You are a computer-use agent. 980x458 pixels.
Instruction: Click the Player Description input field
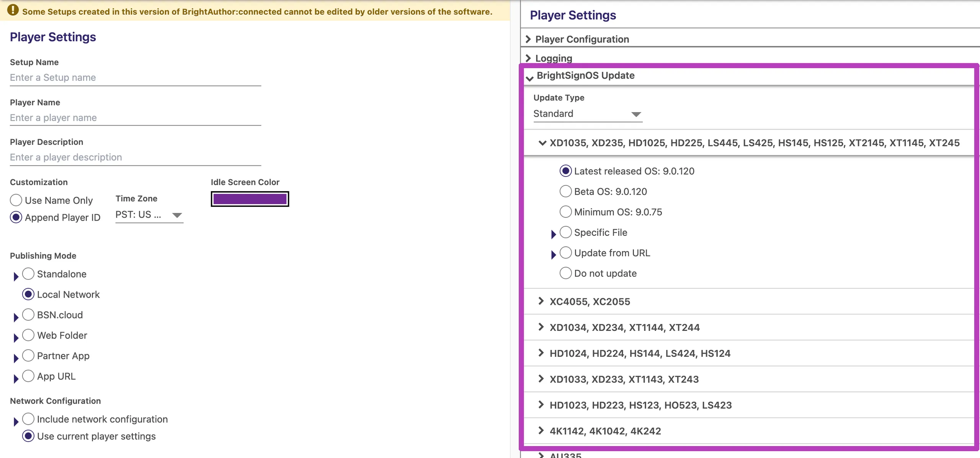[x=136, y=157]
